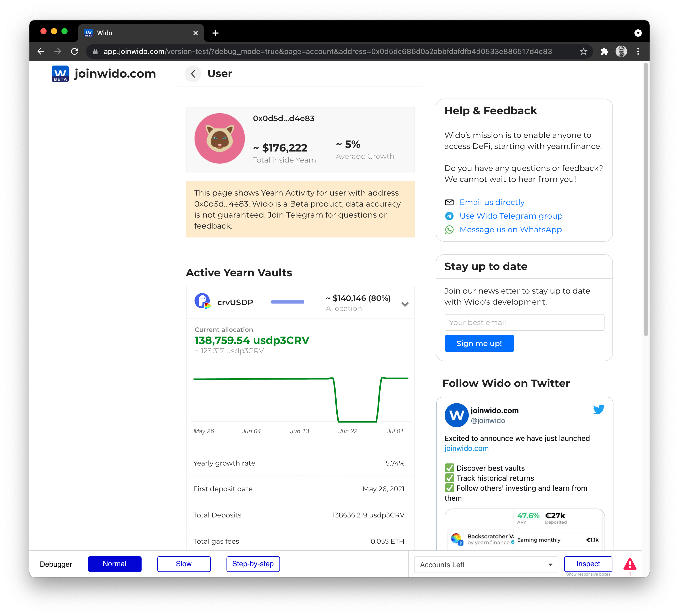Select the email envelope icon
The height and width of the screenshot is (616, 679).
tap(449, 202)
